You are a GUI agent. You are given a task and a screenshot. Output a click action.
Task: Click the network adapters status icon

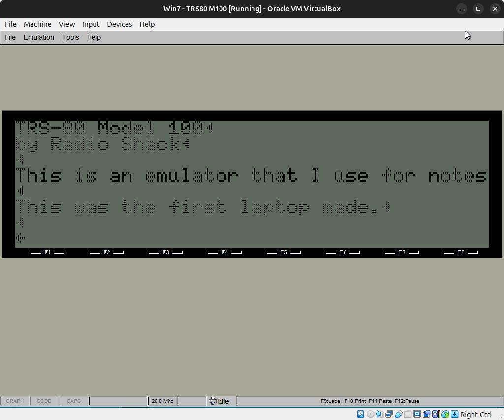(389, 414)
